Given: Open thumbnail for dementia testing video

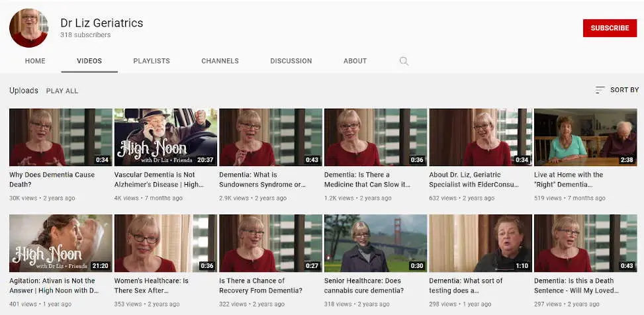Looking at the screenshot, I should pyautogui.click(x=481, y=243).
